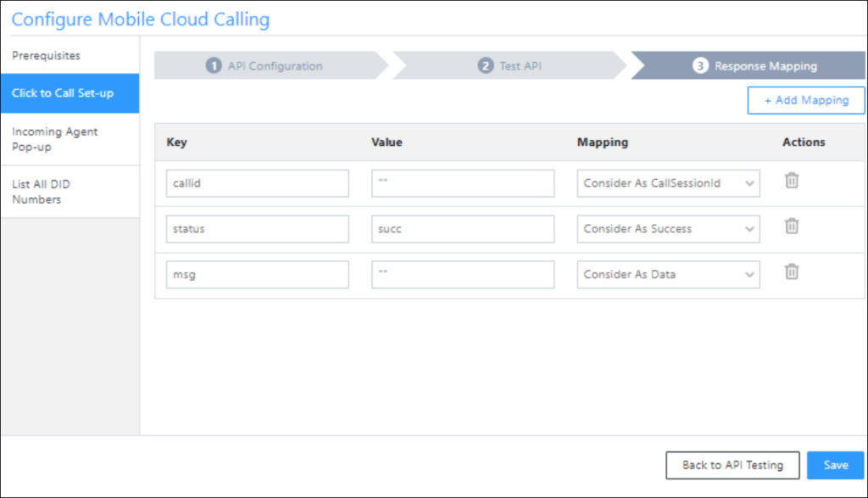Save the response mapping configuration
Screen dimensions: 868x498
[x=836, y=465]
